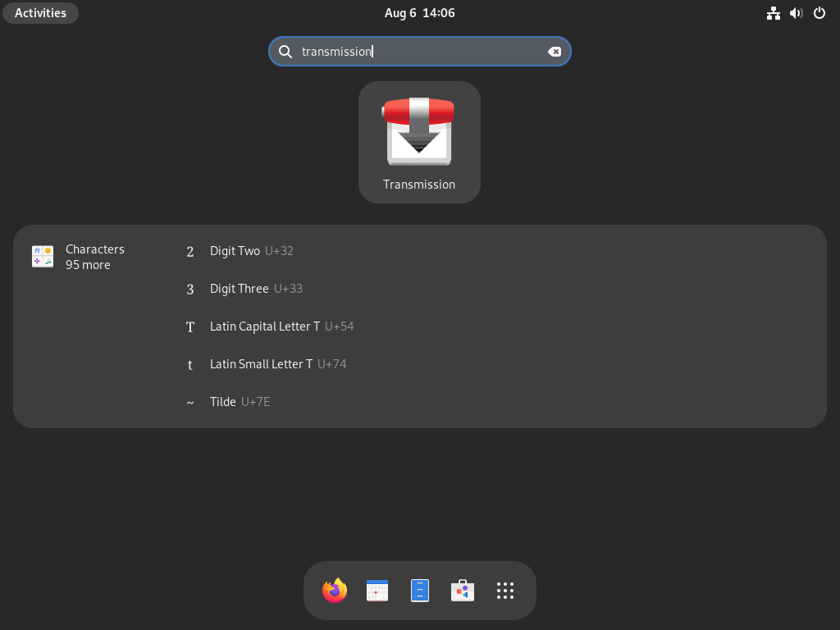This screenshot has height=630, width=840.
Task: Show the applications grid
Action: pos(504,590)
